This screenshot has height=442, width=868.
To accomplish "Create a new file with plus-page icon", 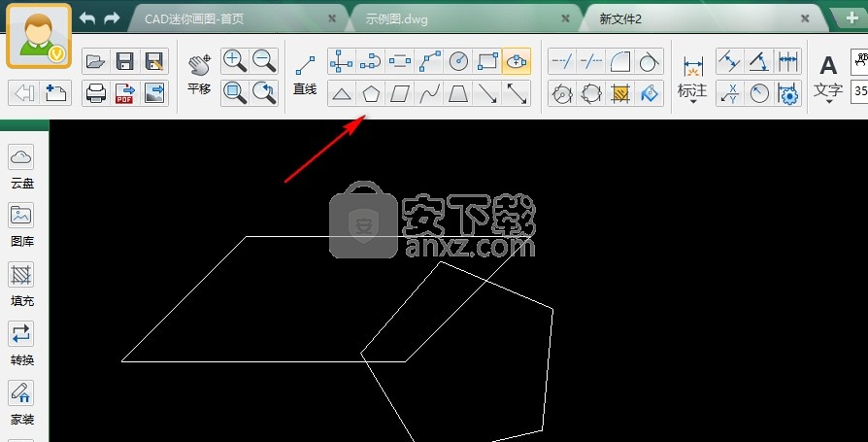I will [55, 92].
